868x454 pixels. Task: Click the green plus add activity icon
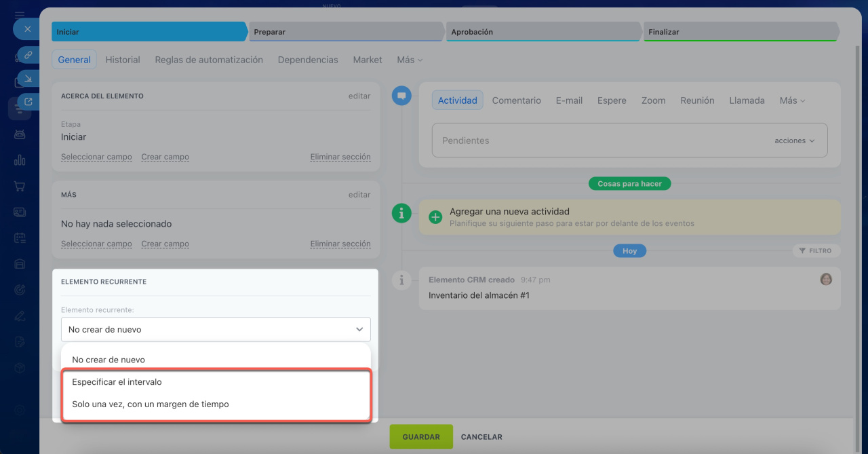point(435,217)
